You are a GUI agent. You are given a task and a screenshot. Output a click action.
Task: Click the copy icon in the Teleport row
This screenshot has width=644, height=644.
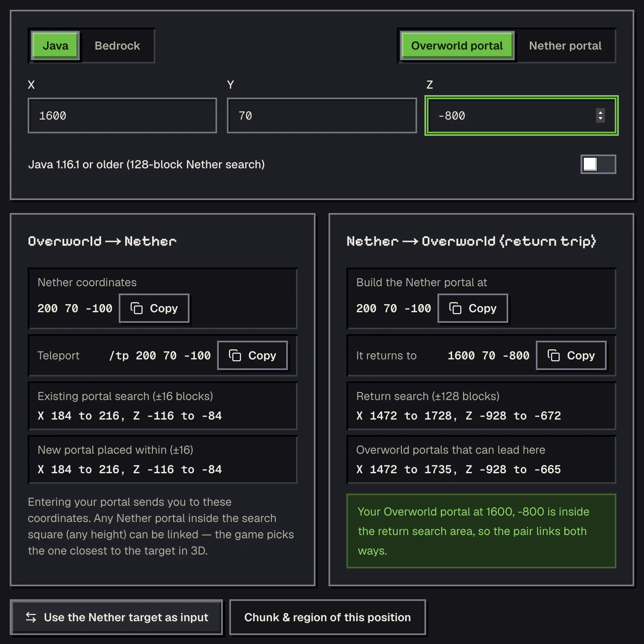coord(235,355)
